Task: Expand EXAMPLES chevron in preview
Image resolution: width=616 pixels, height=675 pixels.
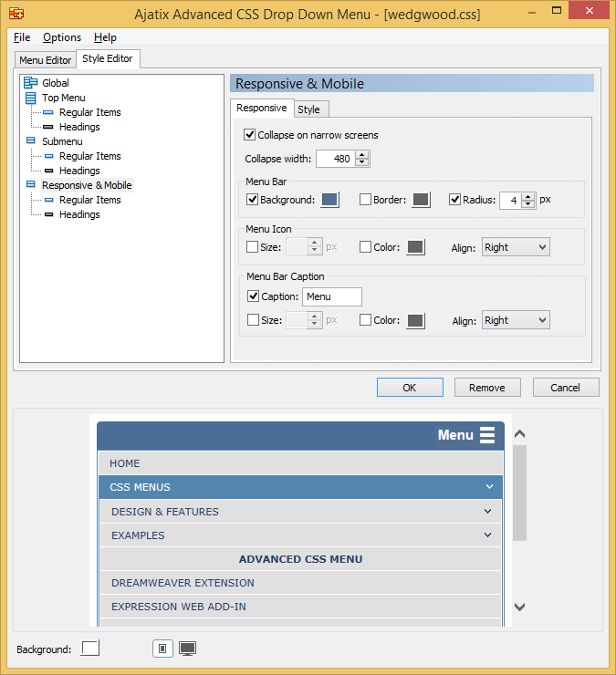Action: click(487, 535)
